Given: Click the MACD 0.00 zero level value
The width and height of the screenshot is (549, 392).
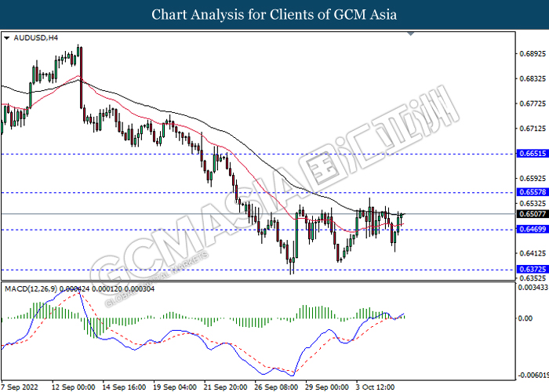Looking at the screenshot, I should [x=525, y=318].
